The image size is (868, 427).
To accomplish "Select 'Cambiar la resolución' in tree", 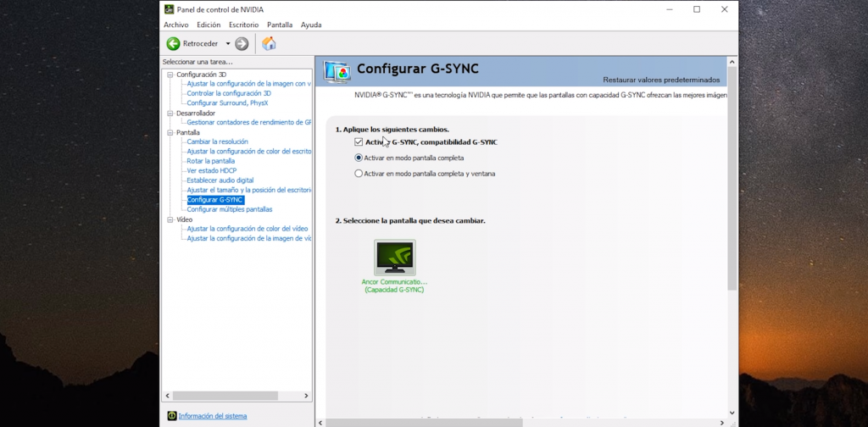I will (x=217, y=141).
